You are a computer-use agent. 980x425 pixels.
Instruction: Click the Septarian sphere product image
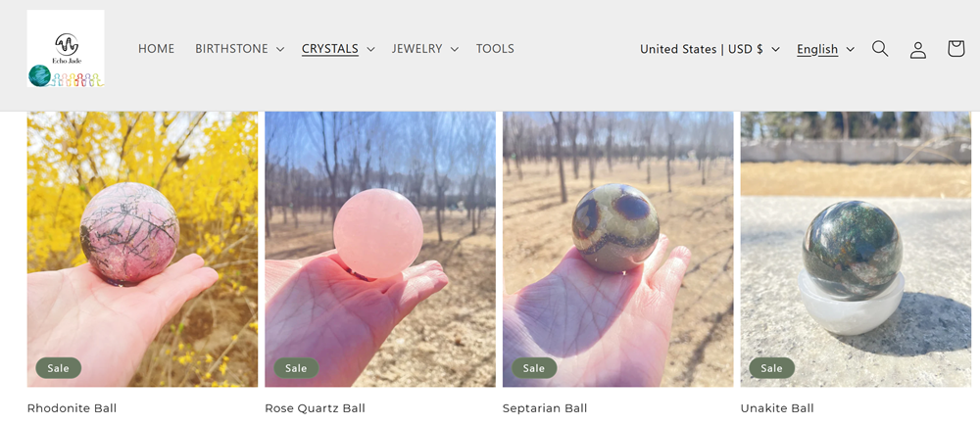(x=618, y=249)
